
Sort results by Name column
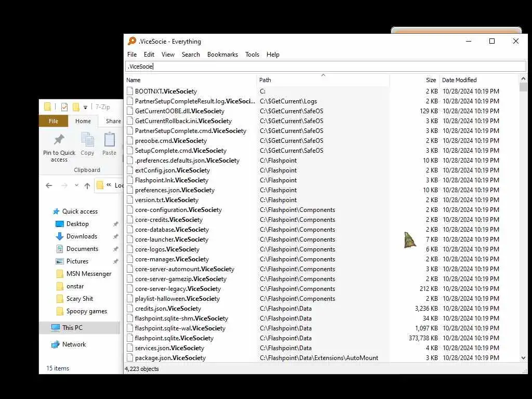pos(190,80)
